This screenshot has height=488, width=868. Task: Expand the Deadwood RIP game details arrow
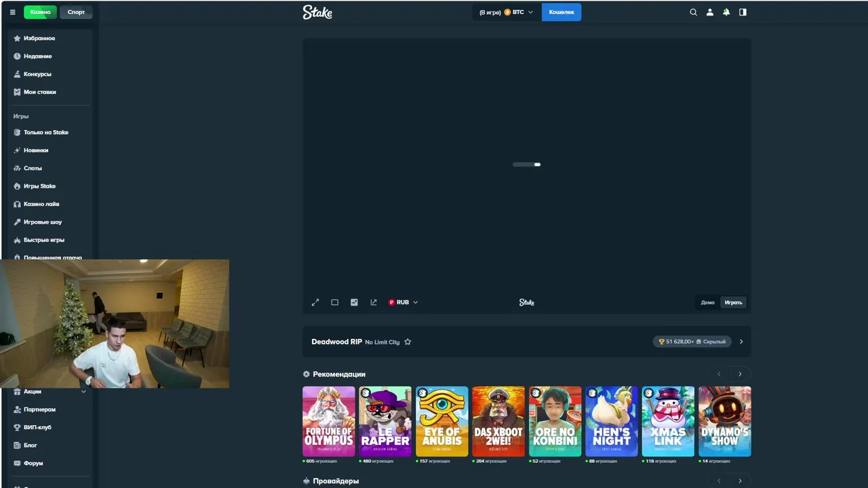(741, 342)
